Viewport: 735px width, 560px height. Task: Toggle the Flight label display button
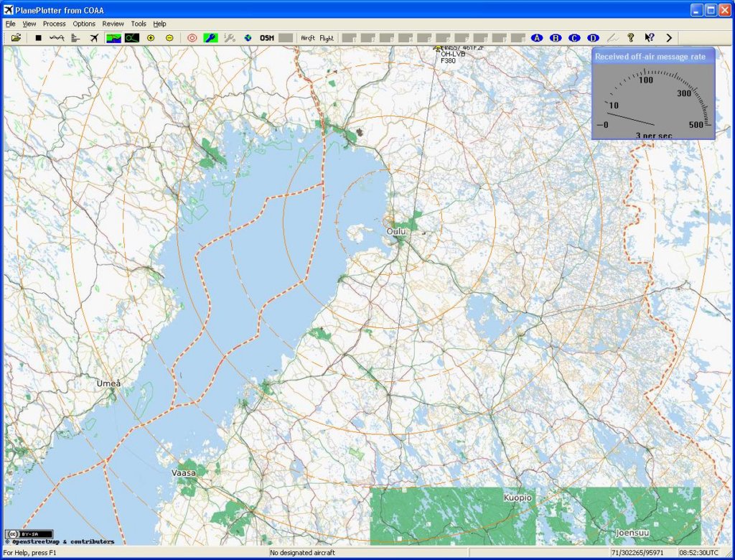(x=327, y=37)
